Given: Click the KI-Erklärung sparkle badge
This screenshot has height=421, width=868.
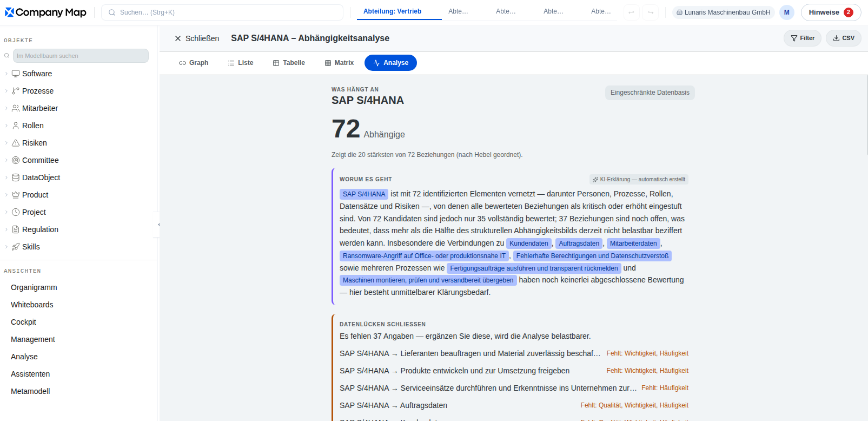Looking at the screenshot, I should (639, 179).
